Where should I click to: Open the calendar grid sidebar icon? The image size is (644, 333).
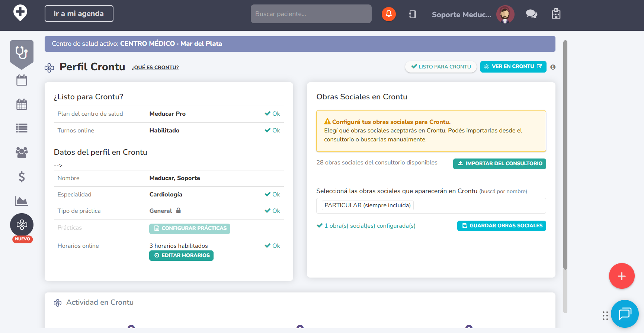[22, 104]
